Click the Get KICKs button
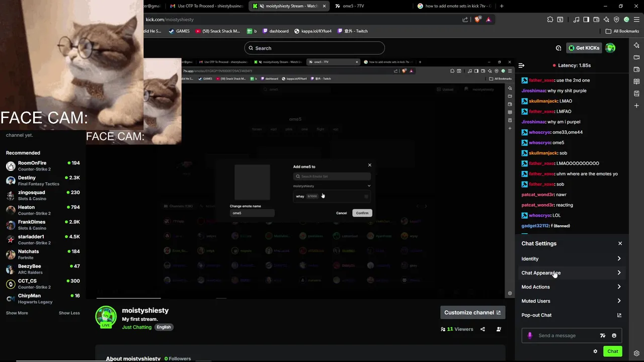644x362 pixels. click(584, 48)
